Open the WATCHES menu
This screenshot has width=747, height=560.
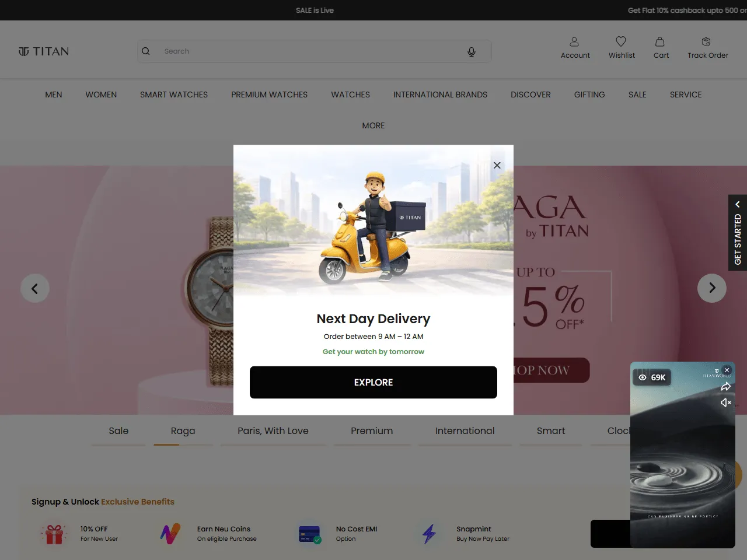(351, 94)
